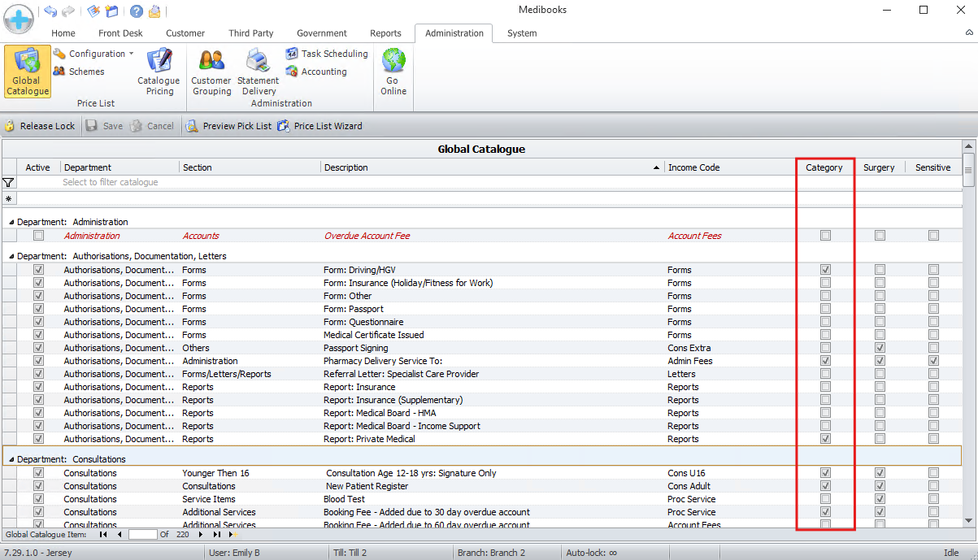Open the Configuration dropdown
The image size is (978, 560).
click(94, 54)
